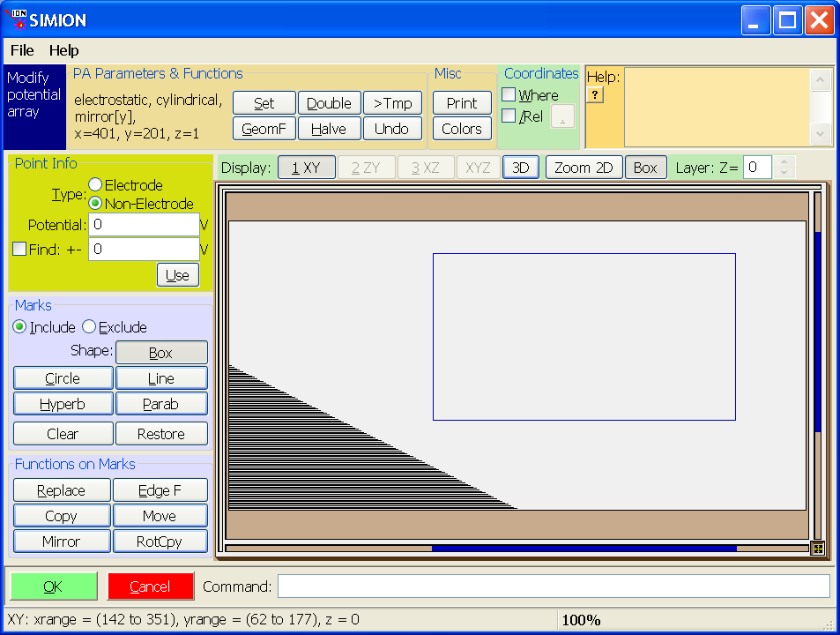Select the Line shape

click(x=161, y=378)
